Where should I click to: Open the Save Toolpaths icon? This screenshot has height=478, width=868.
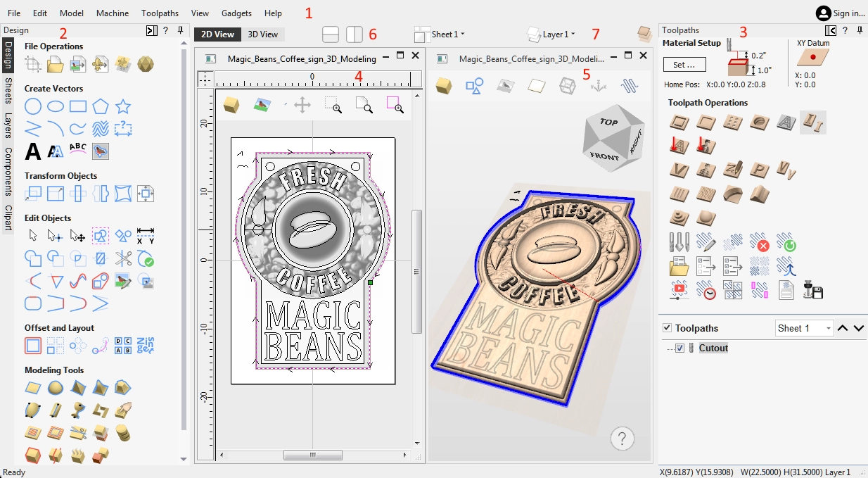click(x=814, y=290)
